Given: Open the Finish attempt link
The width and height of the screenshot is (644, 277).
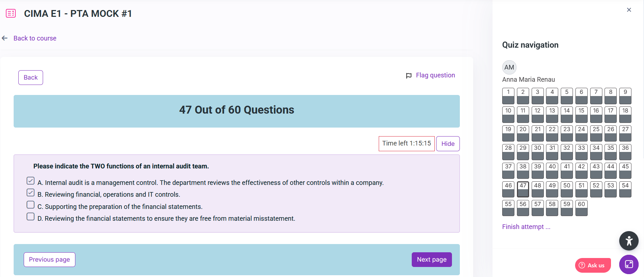Looking at the screenshot, I should [x=526, y=227].
